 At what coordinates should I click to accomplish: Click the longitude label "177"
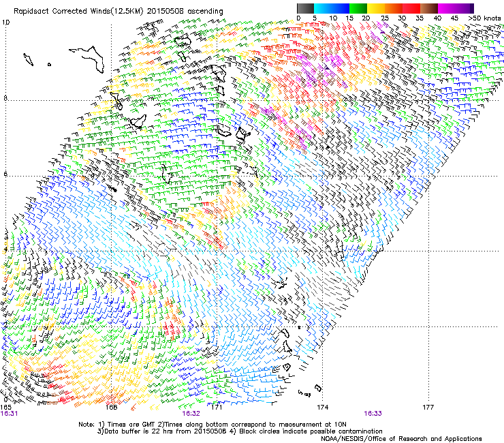tap(428, 408)
